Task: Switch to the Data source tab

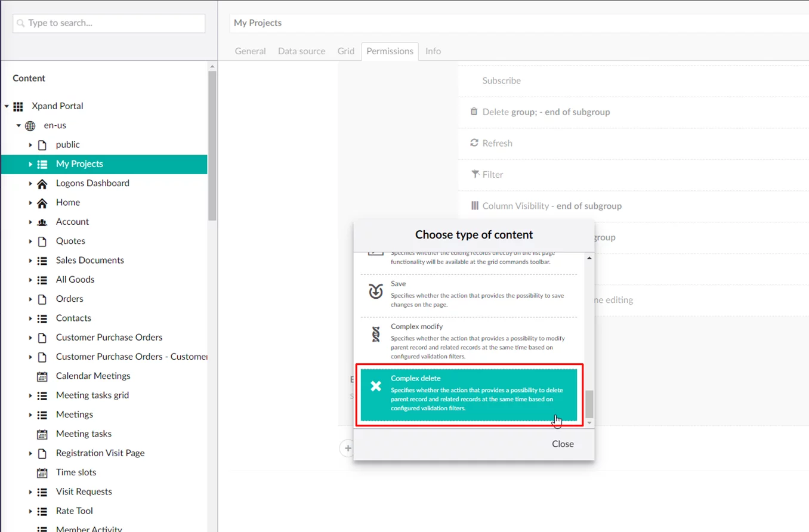Action: pos(301,51)
